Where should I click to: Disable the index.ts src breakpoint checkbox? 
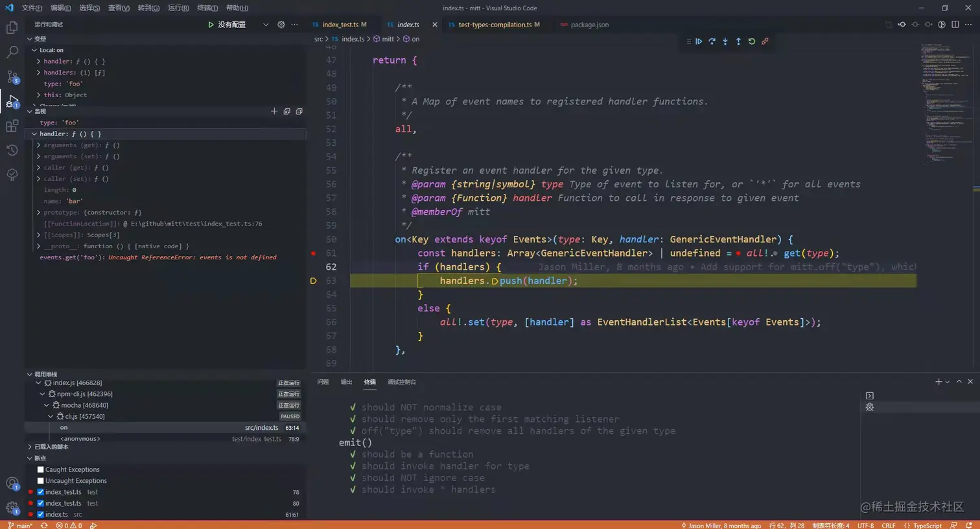click(x=41, y=514)
